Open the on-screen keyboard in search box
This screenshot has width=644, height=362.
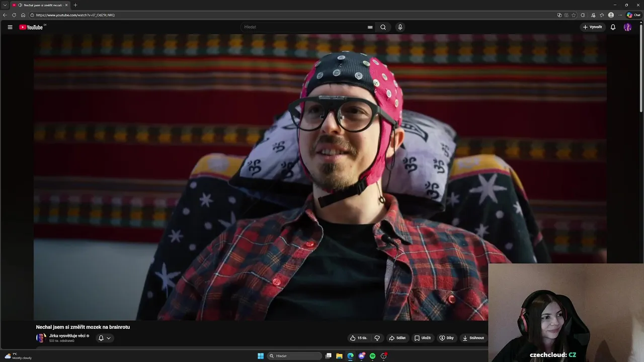click(x=370, y=27)
